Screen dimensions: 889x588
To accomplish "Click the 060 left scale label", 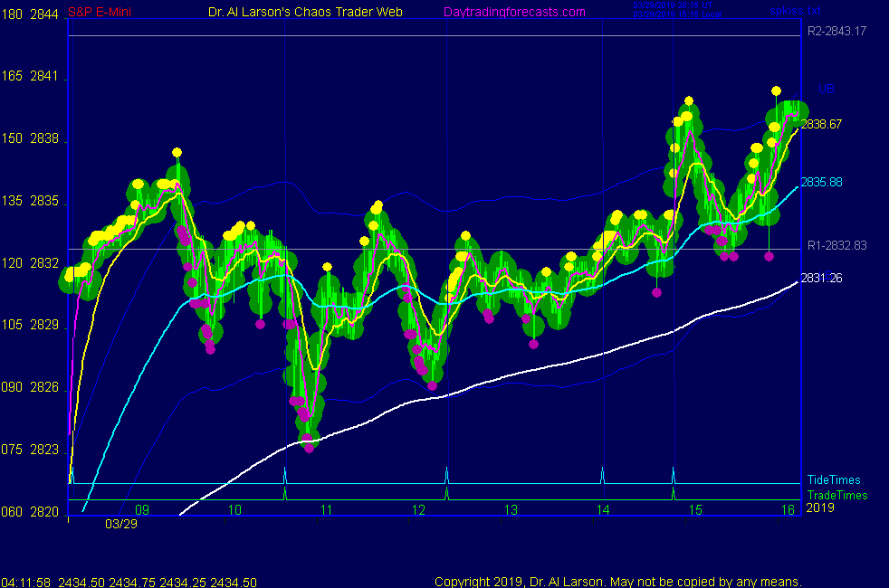I will 12,512.
